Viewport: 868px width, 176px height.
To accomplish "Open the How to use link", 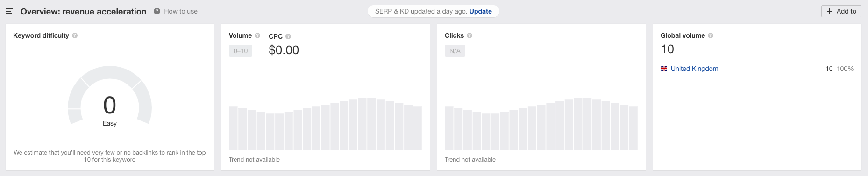I will [x=181, y=11].
